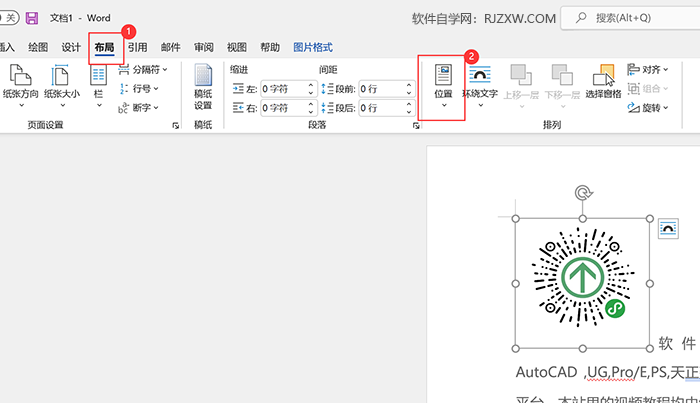Switch to the 帮助 help tab
The image size is (700, 403).
coord(270,47)
